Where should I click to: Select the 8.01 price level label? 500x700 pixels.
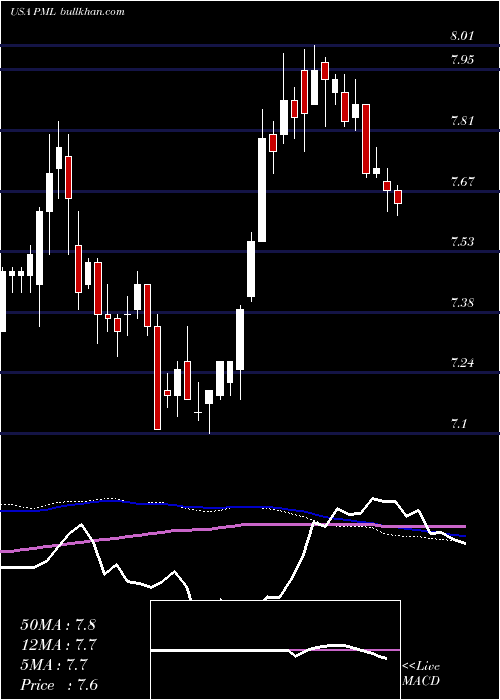(462, 36)
